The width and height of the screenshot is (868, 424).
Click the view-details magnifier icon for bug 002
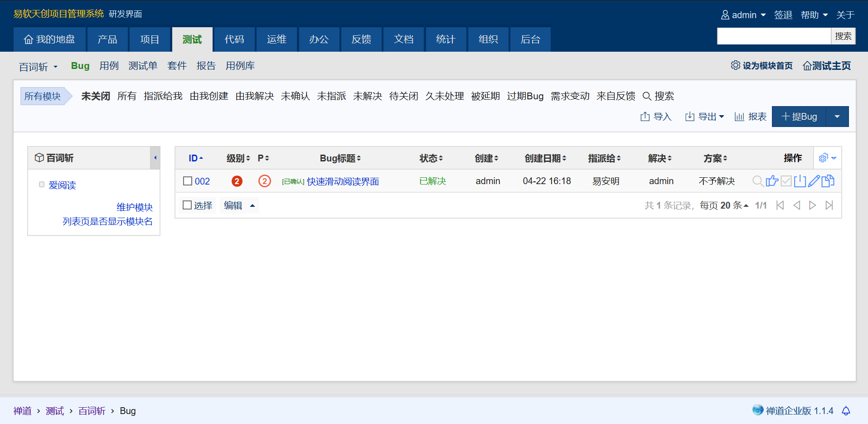pyautogui.click(x=757, y=181)
